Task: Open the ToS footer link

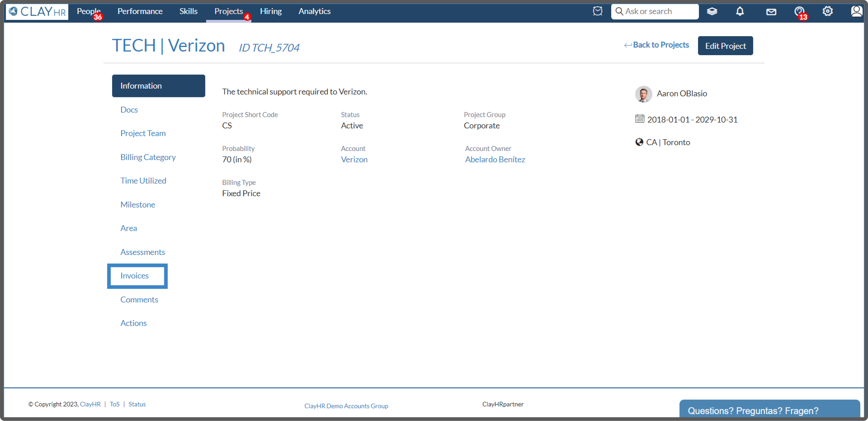Action: click(x=115, y=404)
